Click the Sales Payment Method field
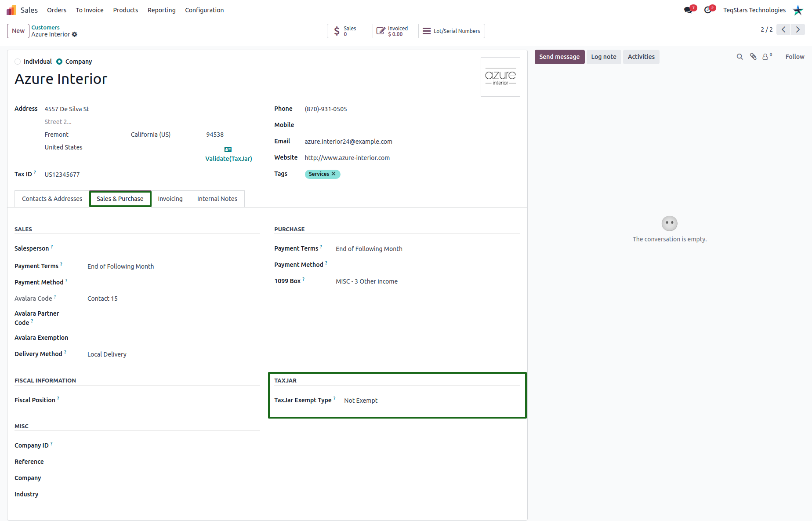 click(x=174, y=282)
